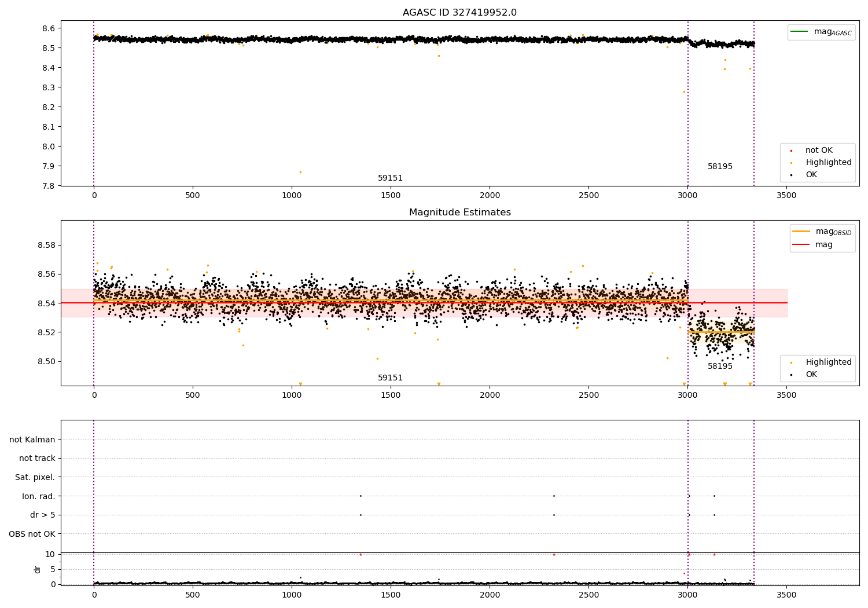Click the red triangle marker near x 2325 in dr plot
This screenshot has width=868, height=608.
pyautogui.click(x=554, y=554)
